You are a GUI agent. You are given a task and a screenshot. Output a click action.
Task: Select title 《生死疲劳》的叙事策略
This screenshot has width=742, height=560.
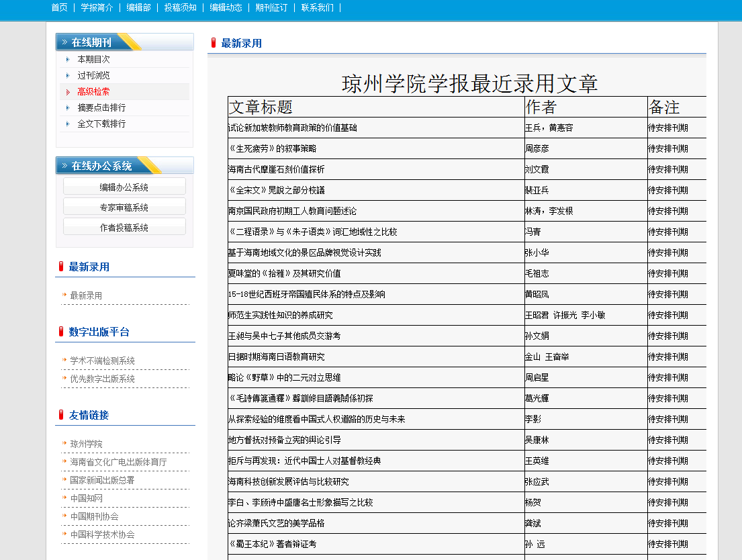click(x=273, y=148)
